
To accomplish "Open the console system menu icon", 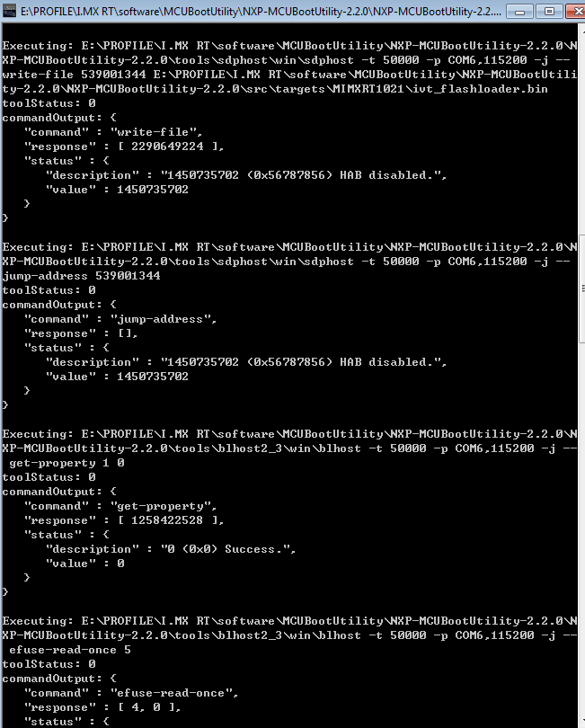I will tap(9, 10).
